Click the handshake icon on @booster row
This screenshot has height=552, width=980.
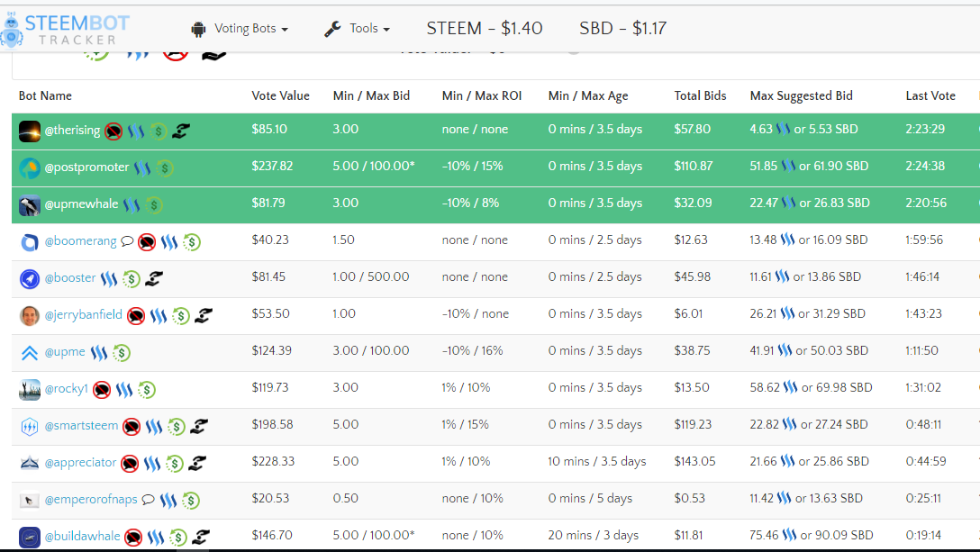[154, 279]
